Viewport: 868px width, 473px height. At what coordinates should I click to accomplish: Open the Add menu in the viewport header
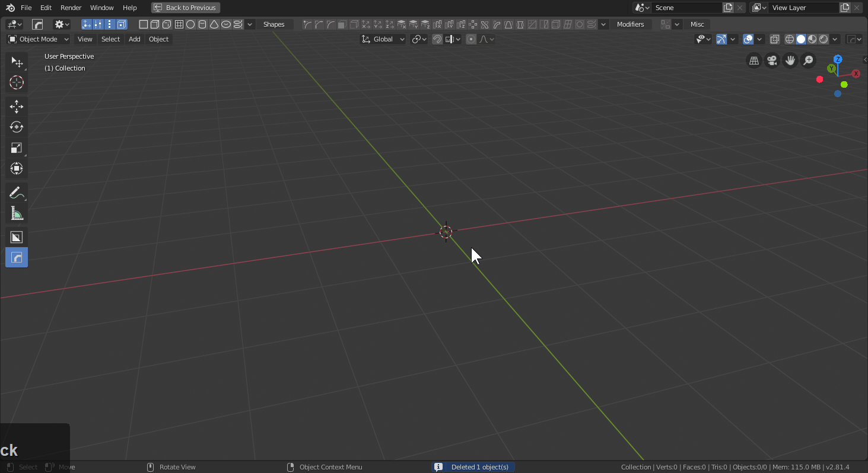(x=135, y=39)
